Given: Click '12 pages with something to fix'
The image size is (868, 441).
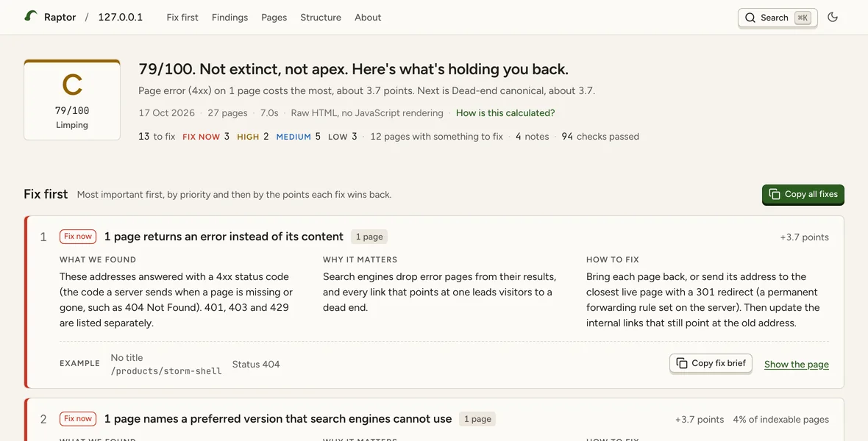Looking at the screenshot, I should click(436, 137).
